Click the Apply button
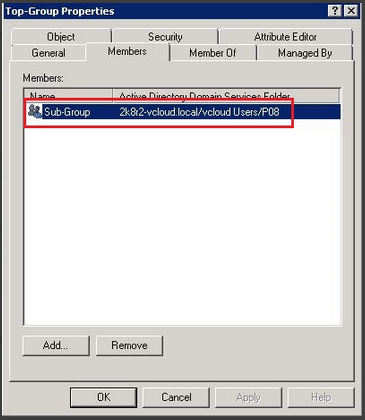 click(x=248, y=397)
